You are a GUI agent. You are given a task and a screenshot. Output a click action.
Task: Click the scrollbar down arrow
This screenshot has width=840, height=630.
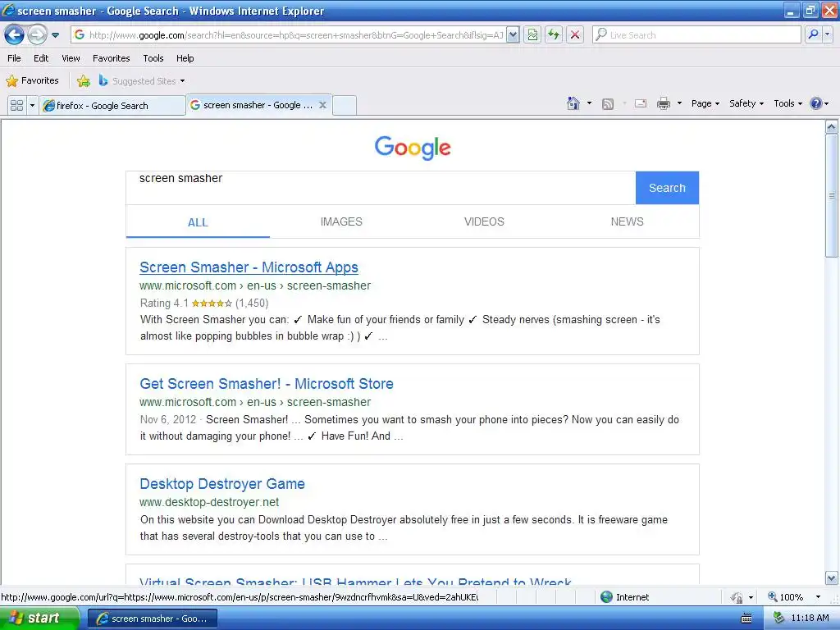(x=832, y=578)
